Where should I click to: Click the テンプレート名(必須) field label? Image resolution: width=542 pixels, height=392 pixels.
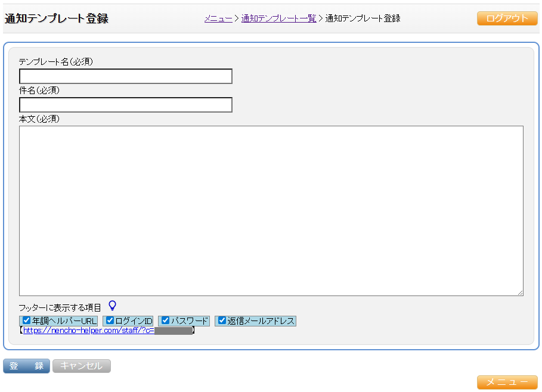tap(56, 61)
